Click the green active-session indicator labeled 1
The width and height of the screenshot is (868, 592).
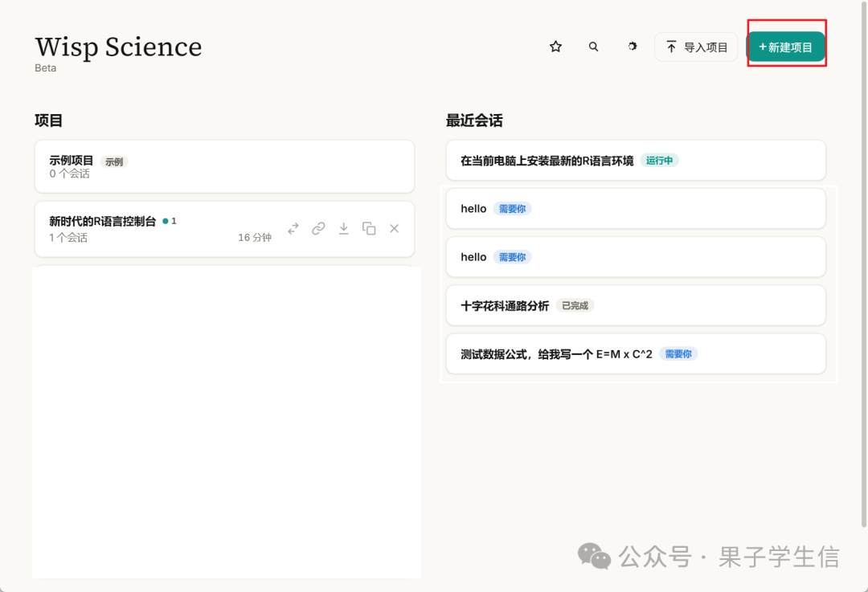[170, 221]
